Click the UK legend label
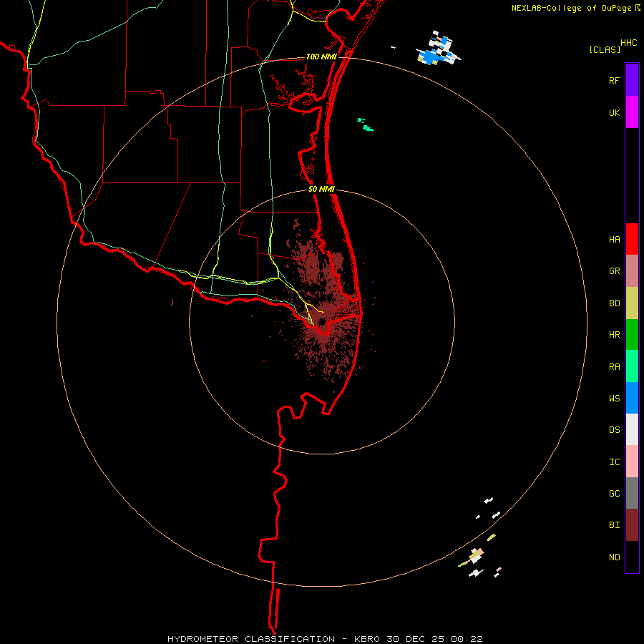This screenshot has width=644, height=644. [614, 113]
